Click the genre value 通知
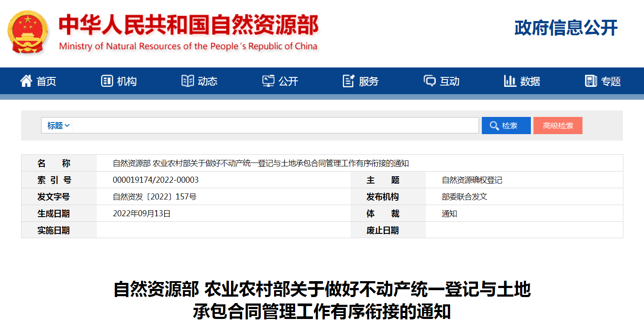The image size is (644, 328). pyautogui.click(x=450, y=214)
